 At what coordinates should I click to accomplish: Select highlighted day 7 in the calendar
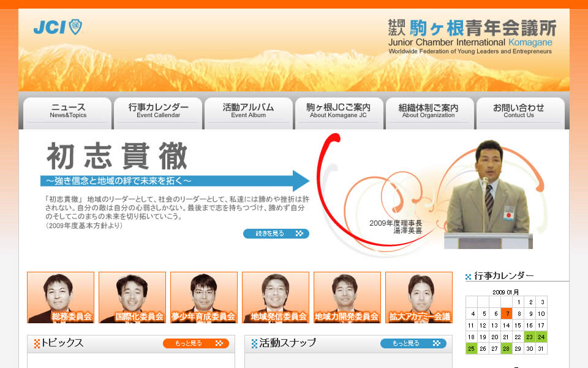pyautogui.click(x=507, y=313)
